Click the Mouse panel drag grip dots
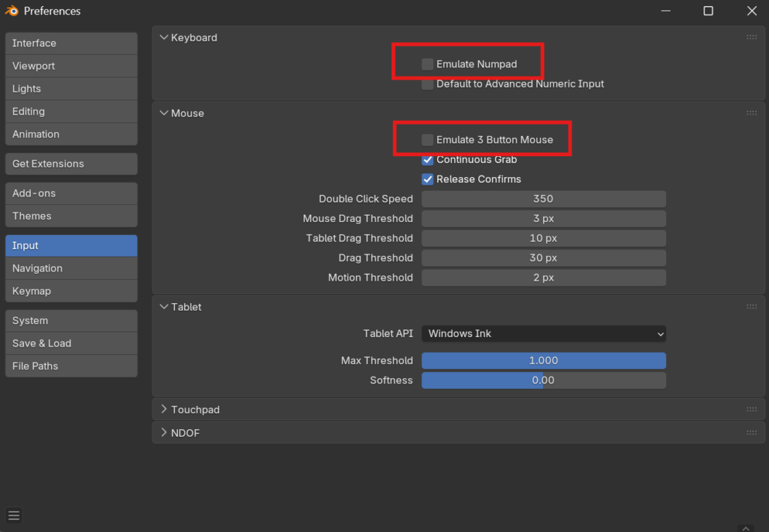Image resolution: width=769 pixels, height=532 pixels. 751,113
